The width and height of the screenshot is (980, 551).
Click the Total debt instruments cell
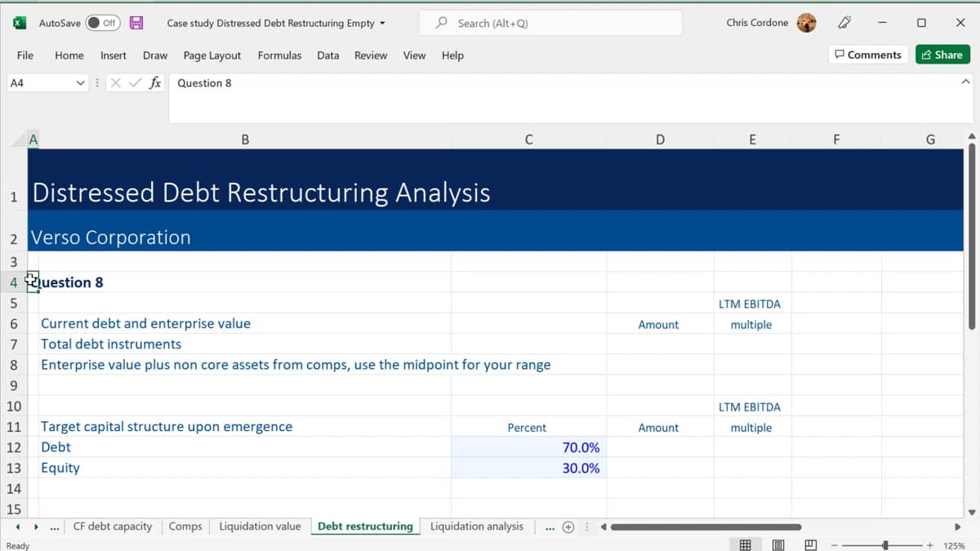click(x=245, y=344)
